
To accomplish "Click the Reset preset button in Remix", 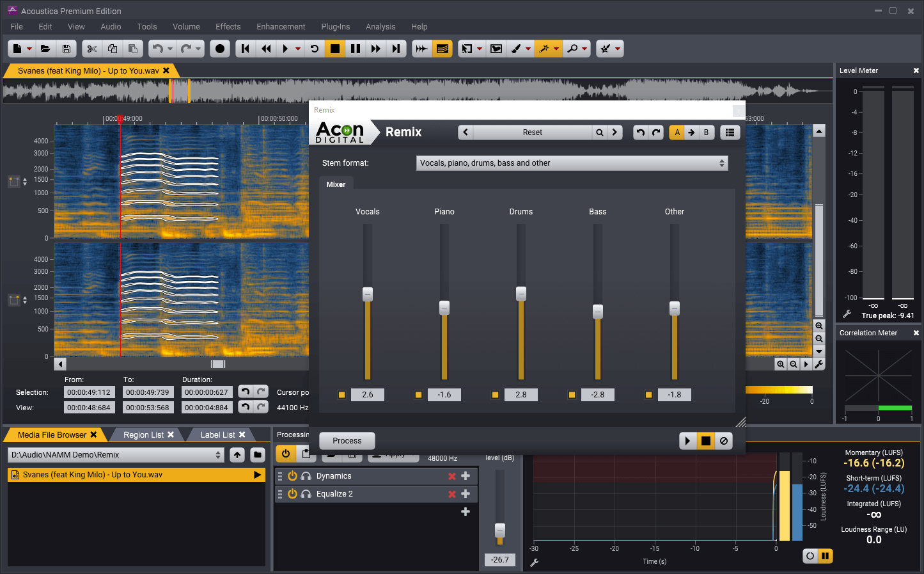I will tap(532, 132).
